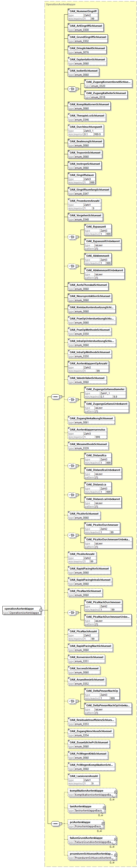
Task: Click the choice compositor icon before OAK_ZugangKonventionellSchluessel
Action: click(72, 89)
